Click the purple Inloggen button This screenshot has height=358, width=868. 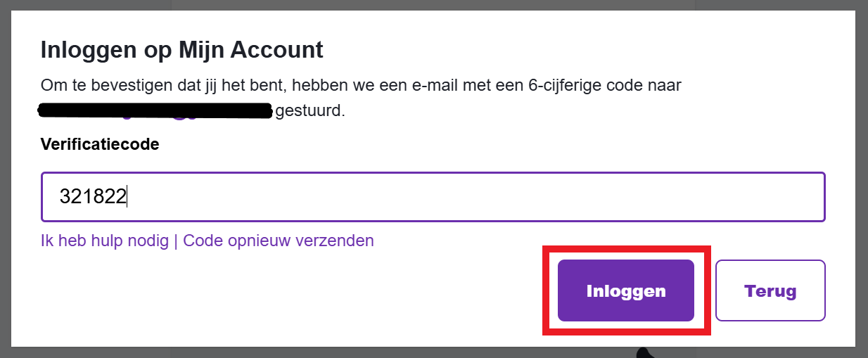click(x=625, y=290)
